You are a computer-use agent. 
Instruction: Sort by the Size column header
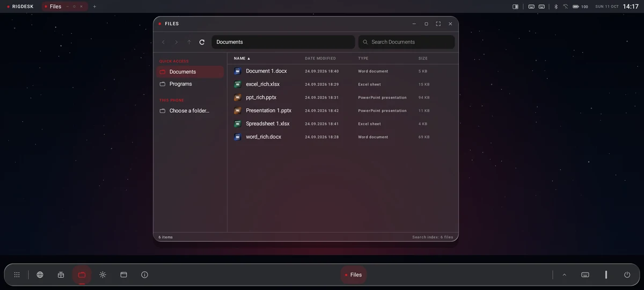pyautogui.click(x=423, y=58)
